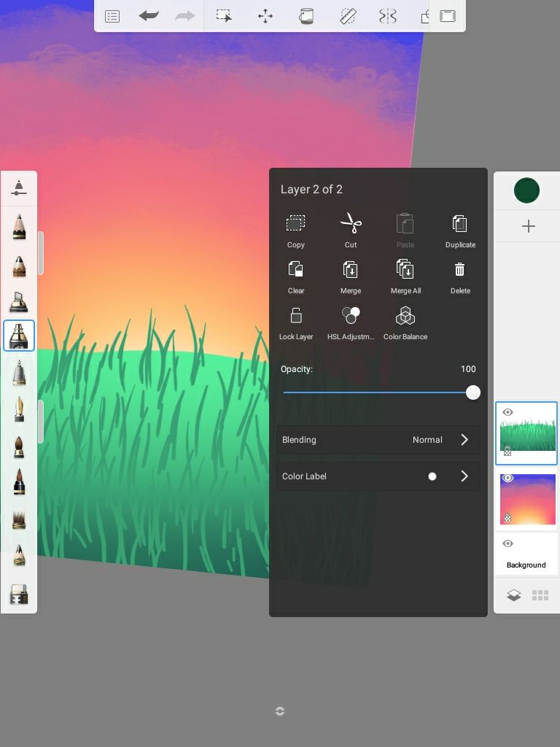Screen dimensions: 560x747
Task: Click the Opacity slider handle
Action: (x=472, y=392)
